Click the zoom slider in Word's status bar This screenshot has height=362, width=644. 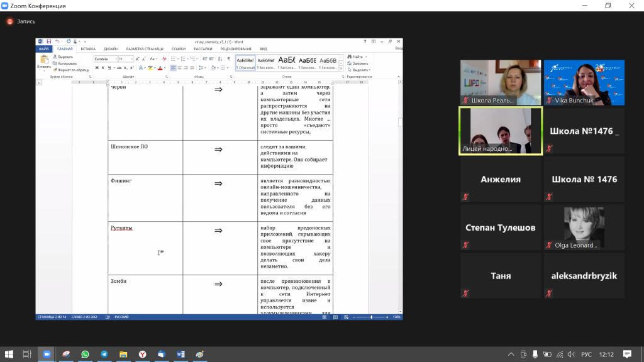(371, 317)
